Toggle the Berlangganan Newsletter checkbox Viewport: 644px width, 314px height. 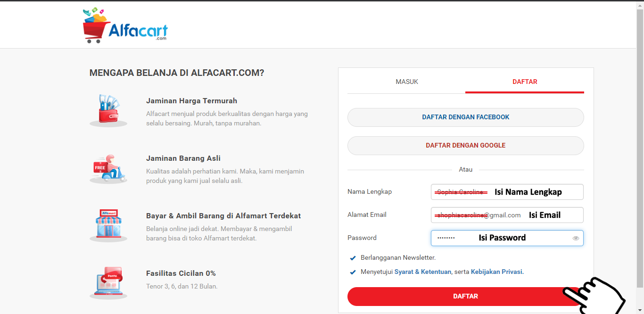(353, 258)
